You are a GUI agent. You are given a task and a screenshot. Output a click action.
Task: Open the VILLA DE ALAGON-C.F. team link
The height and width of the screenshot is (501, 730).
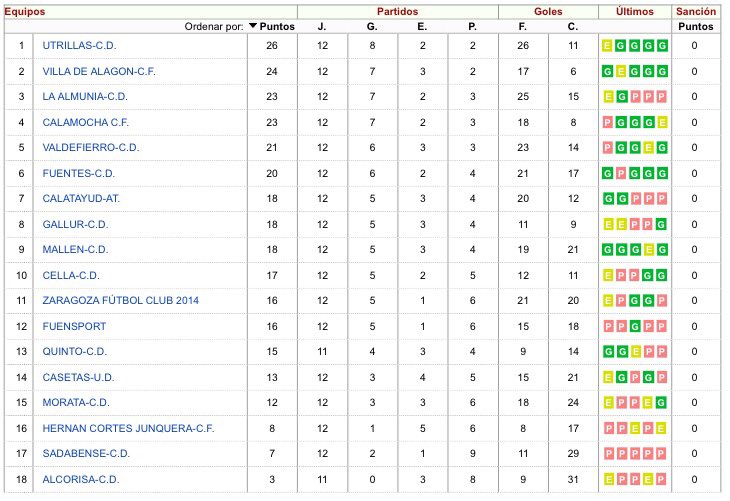(x=99, y=71)
